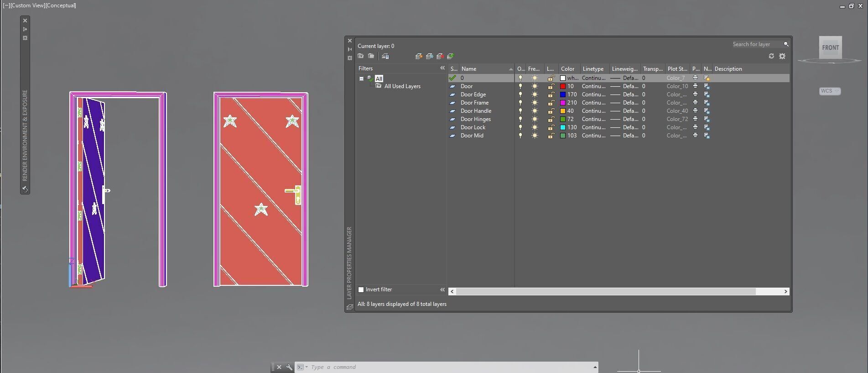Collapse the All filter tree node
The image size is (868, 373).
pos(361,79)
